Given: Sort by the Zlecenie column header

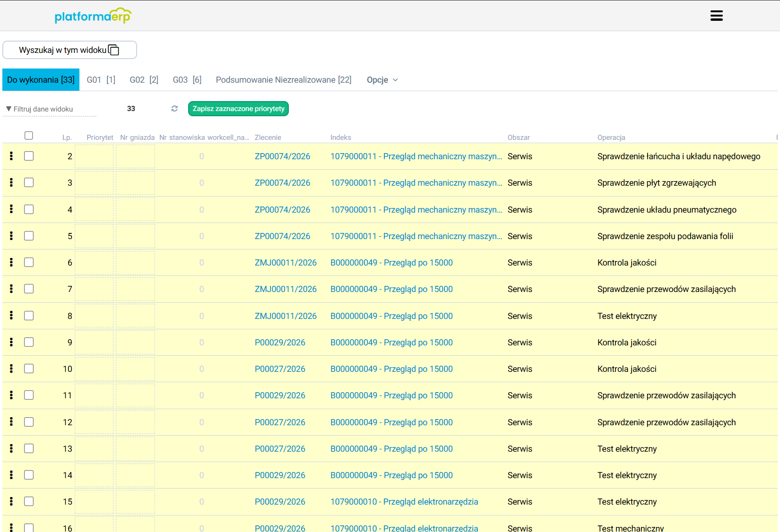Looking at the screenshot, I should (268, 137).
